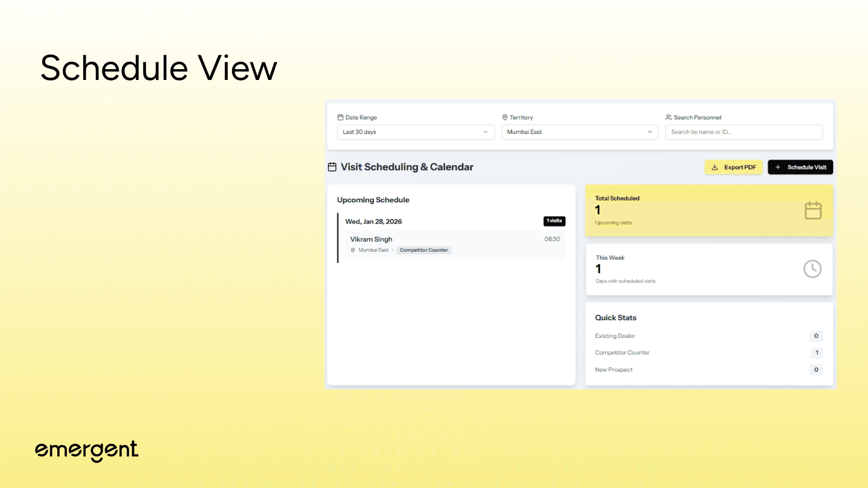The width and height of the screenshot is (868, 488).
Task: Click the people icon beside Search Personnel
Action: pos(668,117)
